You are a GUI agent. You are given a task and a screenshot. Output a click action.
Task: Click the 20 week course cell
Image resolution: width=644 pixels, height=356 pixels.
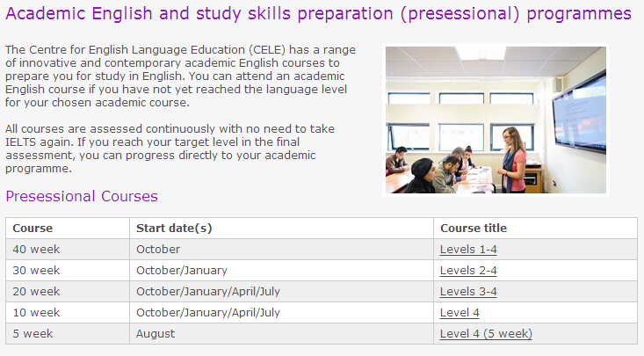click(68, 292)
